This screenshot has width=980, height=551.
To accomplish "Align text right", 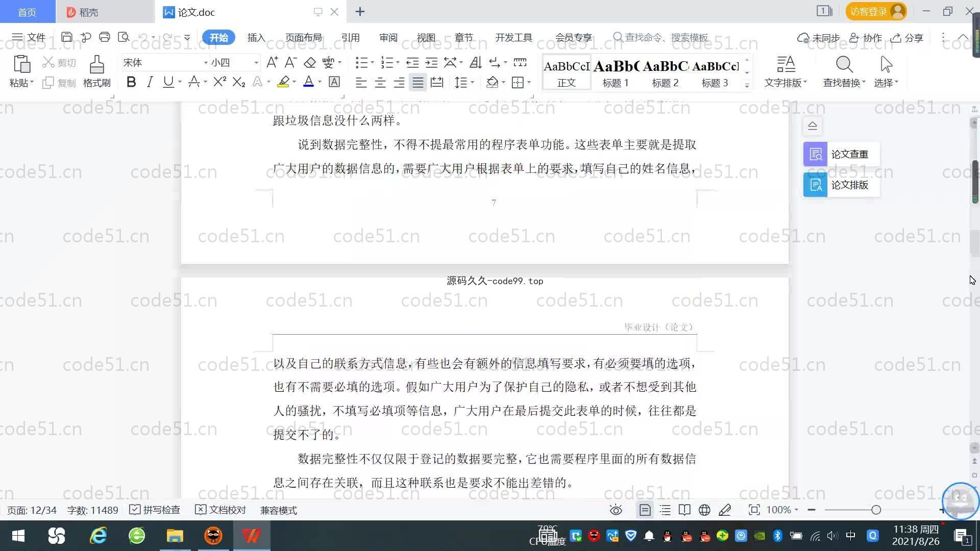I will [x=399, y=82].
